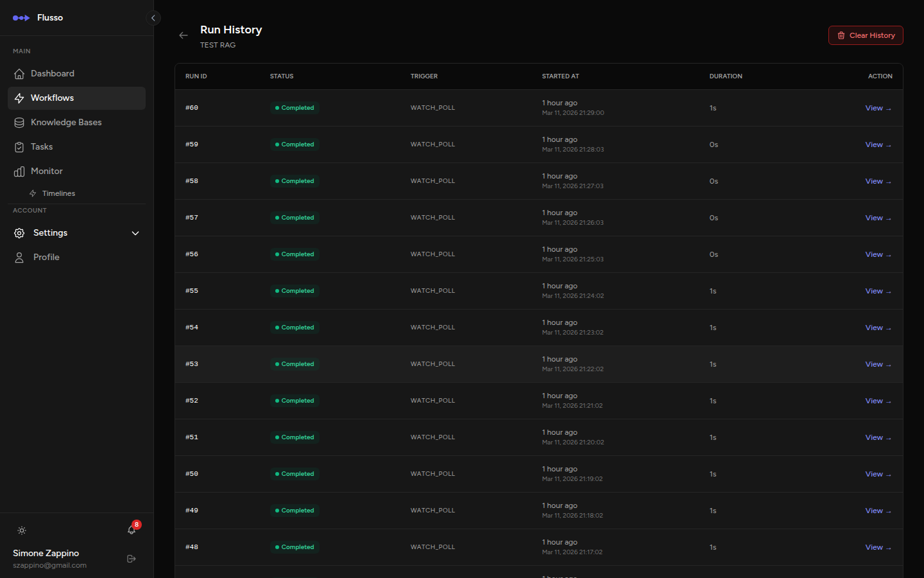This screenshot has width=924, height=578.
Task: Click run ID #57 cell
Action: click(192, 218)
